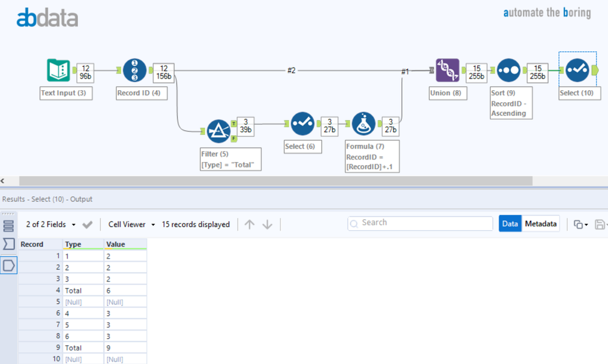This screenshot has height=364, width=608.
Task: Select the Total cell in record 4
Action: click(x=83, y=290)
